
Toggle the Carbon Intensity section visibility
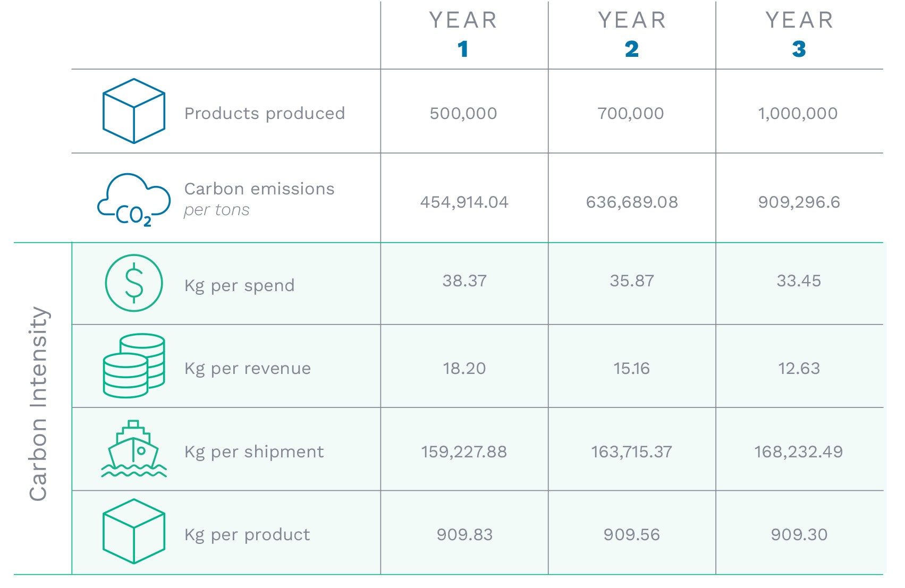pyautogui.click(x=40, y=409)
